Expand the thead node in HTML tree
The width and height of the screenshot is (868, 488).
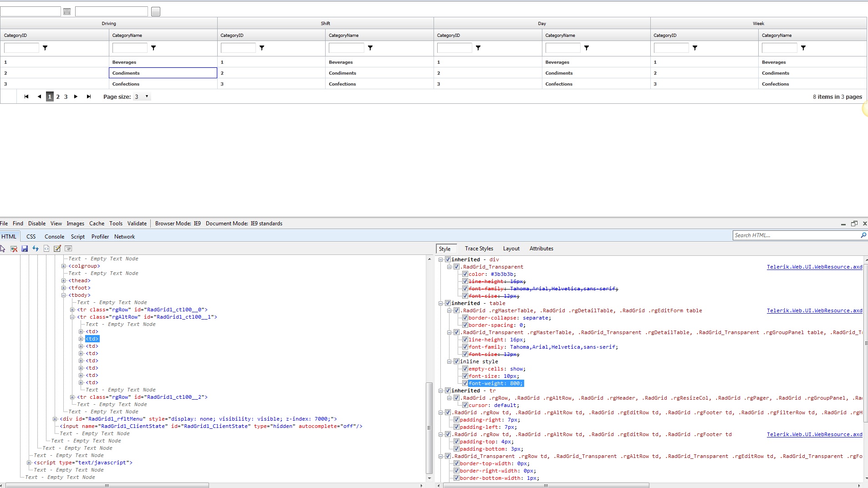point(64,281)
